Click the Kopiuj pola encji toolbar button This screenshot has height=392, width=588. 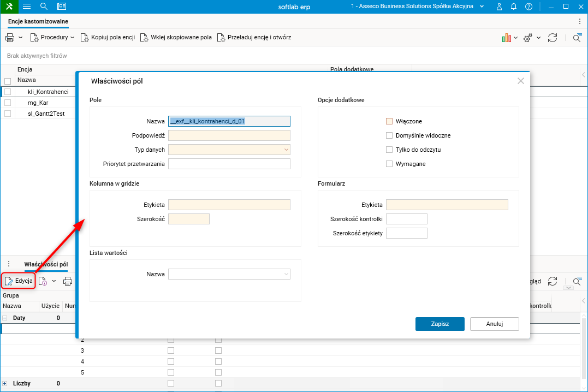108,38
